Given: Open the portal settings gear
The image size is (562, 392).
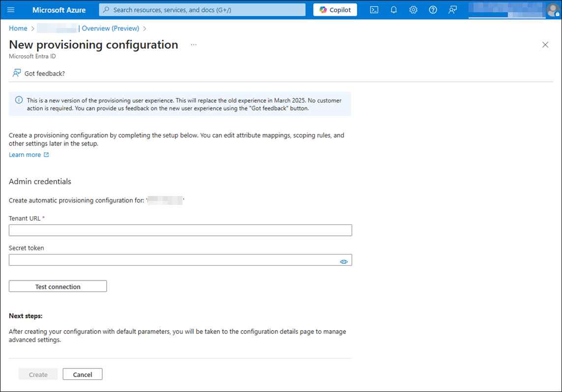Looking at the screenshot, I should coord(413,10).
